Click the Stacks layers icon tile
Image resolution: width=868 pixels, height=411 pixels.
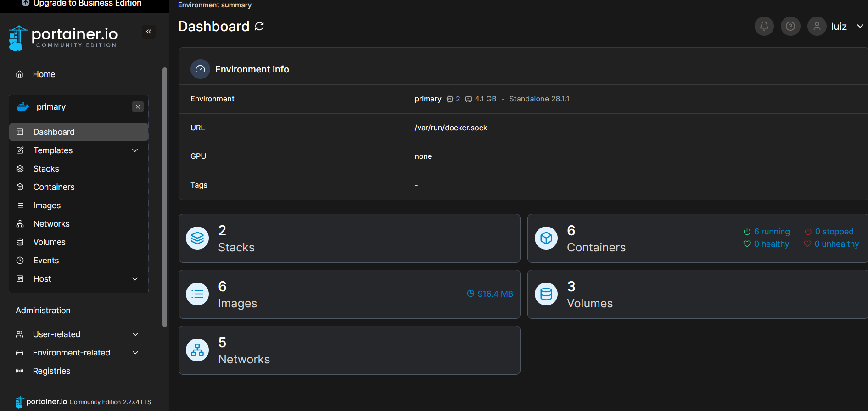(x=197, y=238)
